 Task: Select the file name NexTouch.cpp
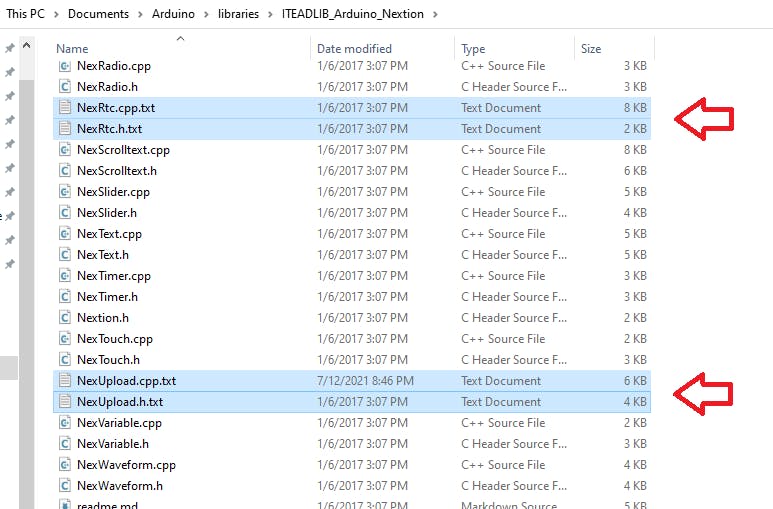coord(115,339)
